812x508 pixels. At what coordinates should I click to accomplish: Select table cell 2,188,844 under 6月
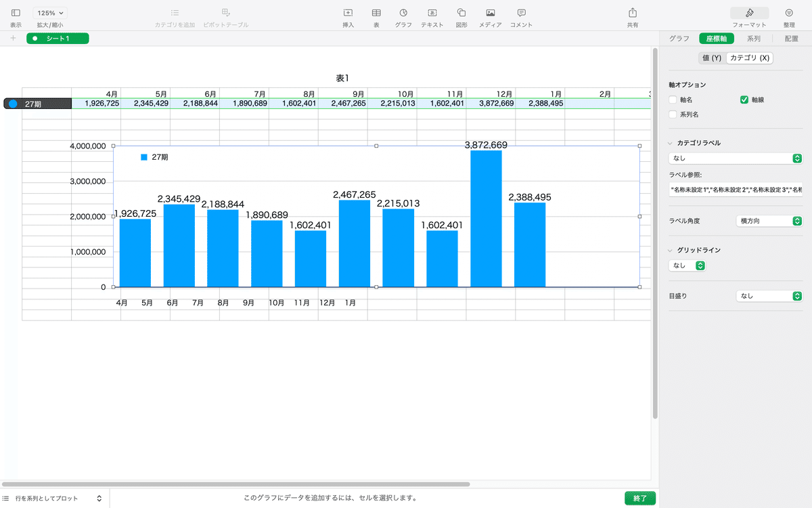pos(195,104)
